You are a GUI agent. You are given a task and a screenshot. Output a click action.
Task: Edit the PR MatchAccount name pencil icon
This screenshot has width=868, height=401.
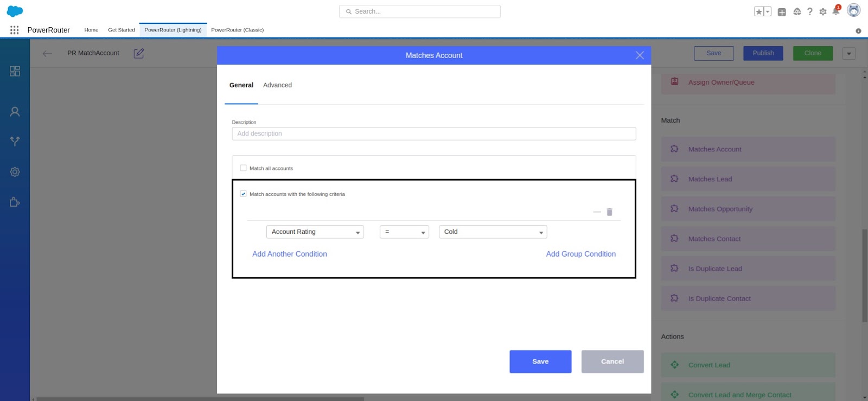pos(139,53)
